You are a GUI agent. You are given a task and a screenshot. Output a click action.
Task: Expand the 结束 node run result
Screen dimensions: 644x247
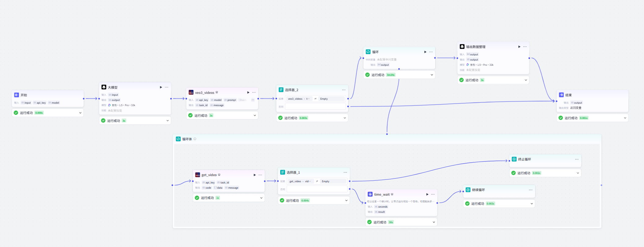click(625, 118)
